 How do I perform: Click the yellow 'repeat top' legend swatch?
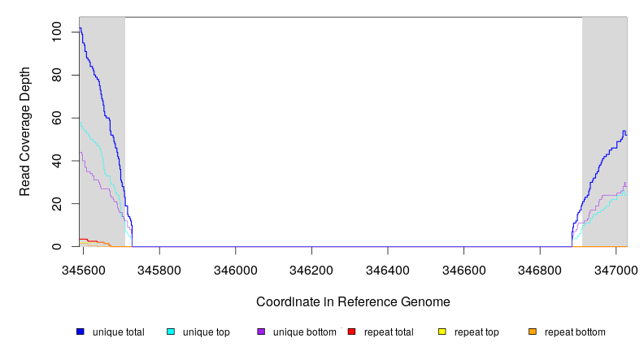pyautogui.click(x=442, y=331)
